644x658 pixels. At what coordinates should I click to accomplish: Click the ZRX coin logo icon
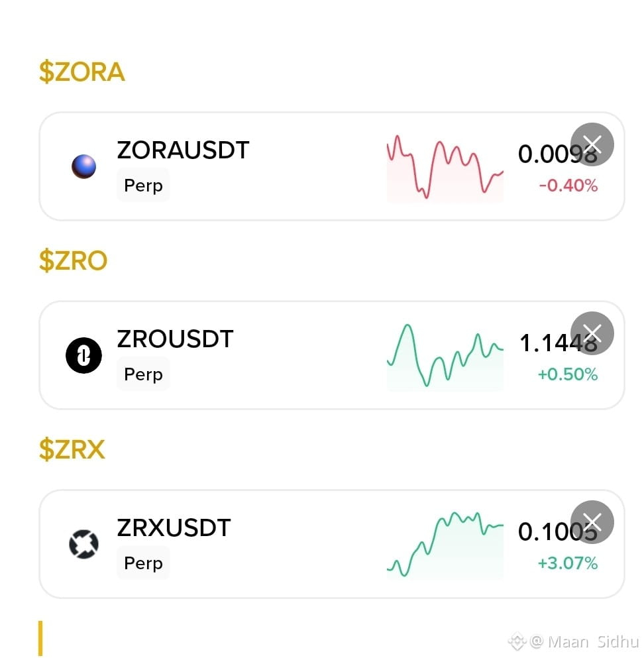pyautogui.click(x=83, y=544)
